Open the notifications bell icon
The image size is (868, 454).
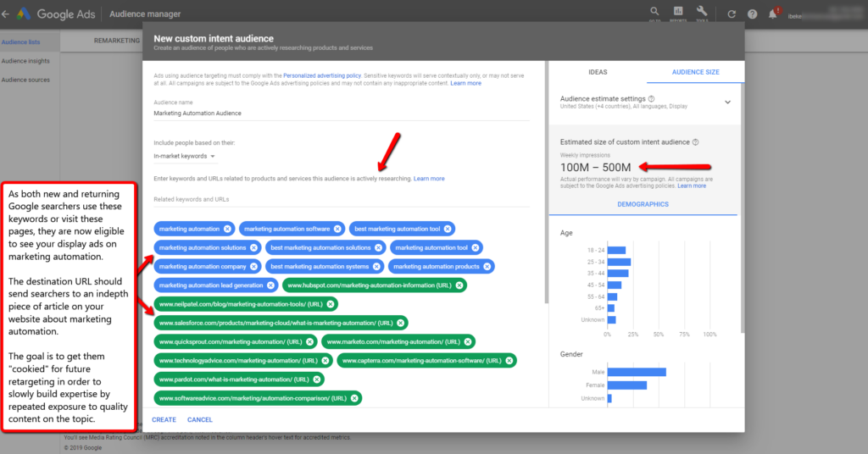coord(772,14)
